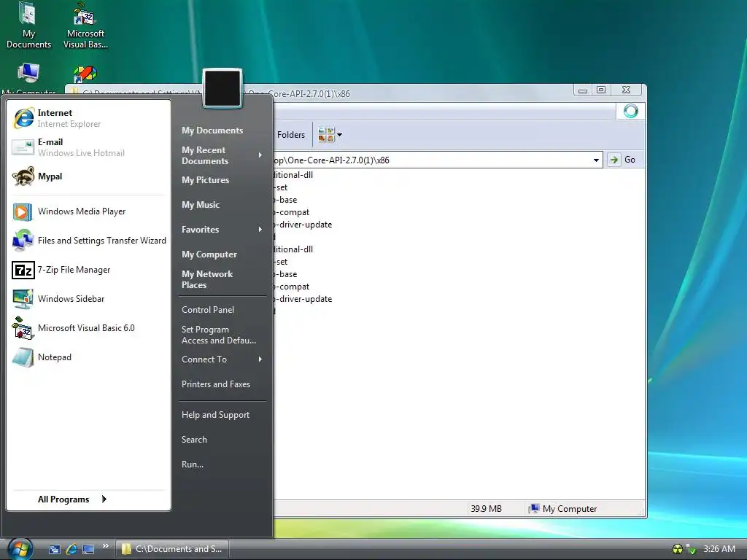Click the Show Desktop quick launch icon
747x560 pixels.
(55, 549)
